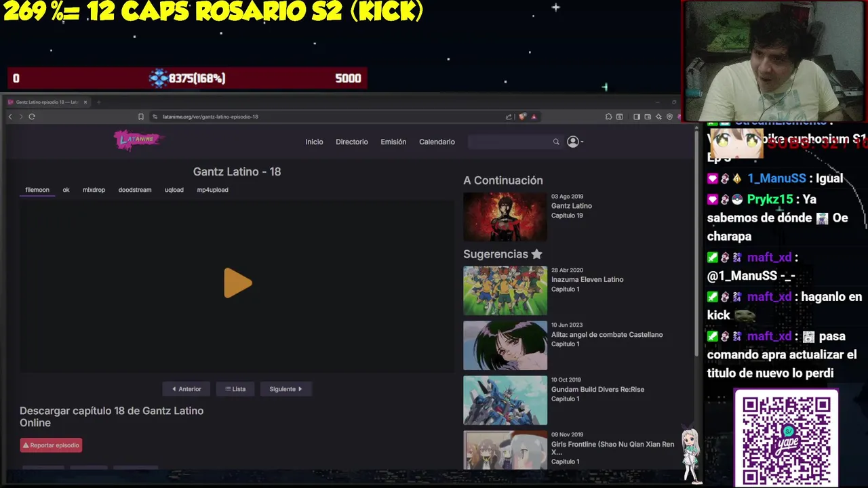Open the Calendario menu link
Image resolution: width=868 pixels, height=488 pixels.
437,142
